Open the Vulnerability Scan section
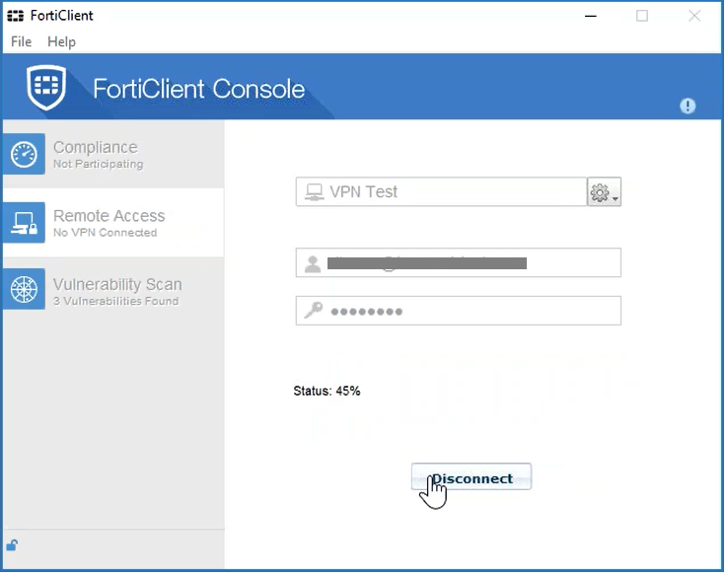728x577 pixels. (117, 285)
